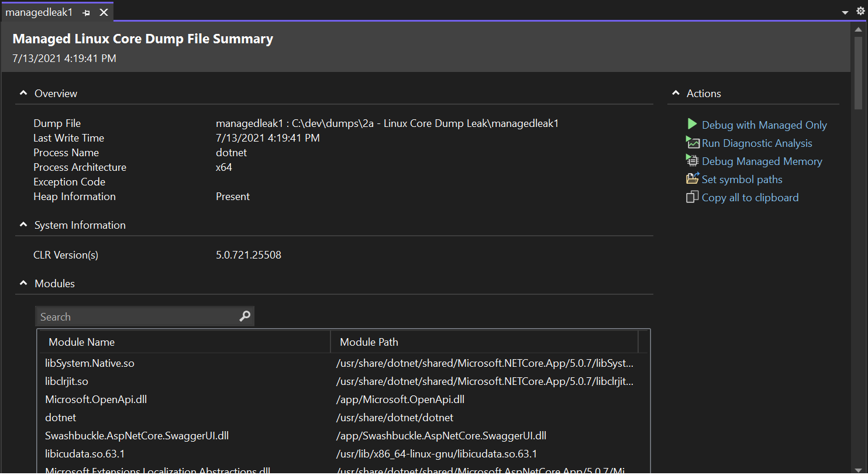
Task: Select the managedleak1 tab
Action: (39, 12)
